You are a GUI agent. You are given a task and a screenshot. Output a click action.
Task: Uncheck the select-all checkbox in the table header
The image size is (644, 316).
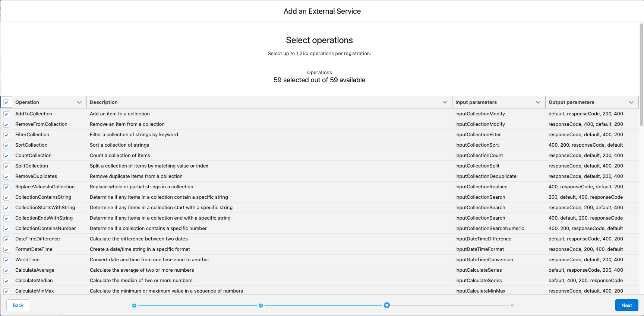[x=6, y=102]
